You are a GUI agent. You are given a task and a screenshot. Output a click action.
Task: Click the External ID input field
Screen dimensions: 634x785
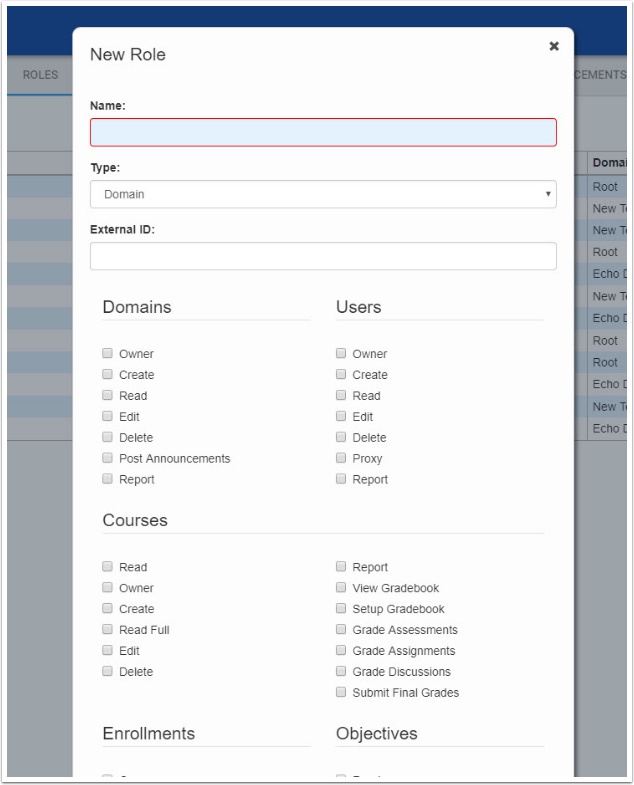pyautogui.click(x=323, y=256)
